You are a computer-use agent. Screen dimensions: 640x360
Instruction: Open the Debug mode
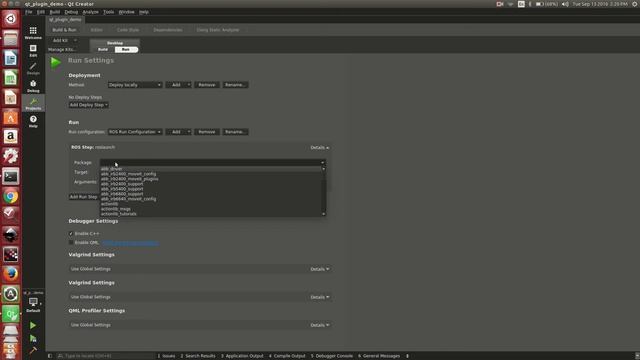click(33, 86)
